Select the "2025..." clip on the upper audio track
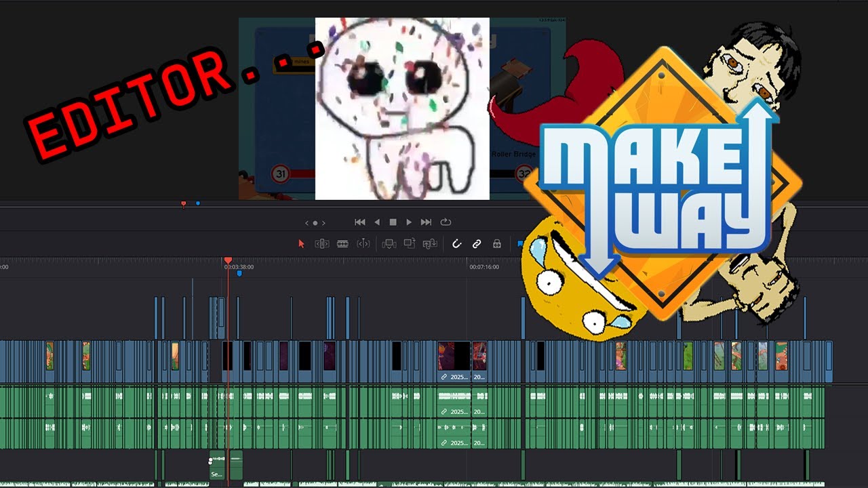The image size is (868, 488). click(454, 402)
